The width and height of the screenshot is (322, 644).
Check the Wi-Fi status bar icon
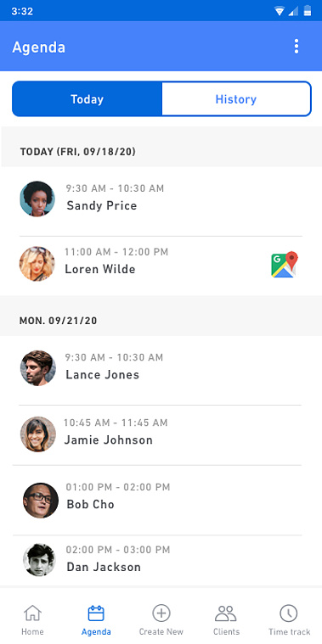[x=280, y=11]
